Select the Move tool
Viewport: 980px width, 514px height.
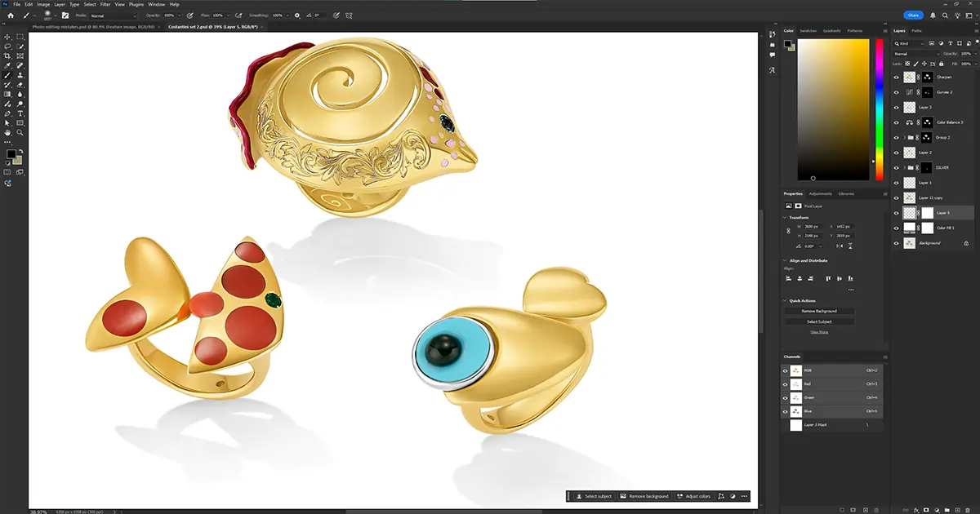[x=8, y=37]
